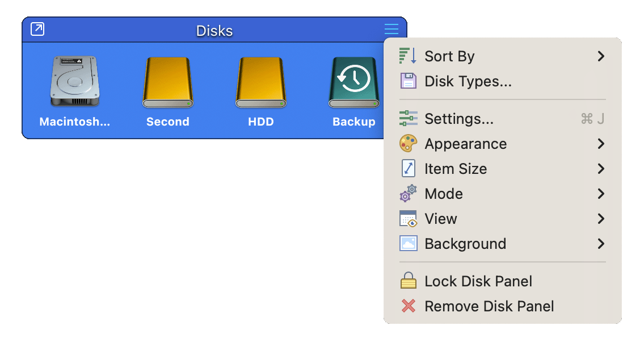This screenshot has width=644, height=350.
Task: Click the paint palette Appearance icon
Action: point(409,144)
